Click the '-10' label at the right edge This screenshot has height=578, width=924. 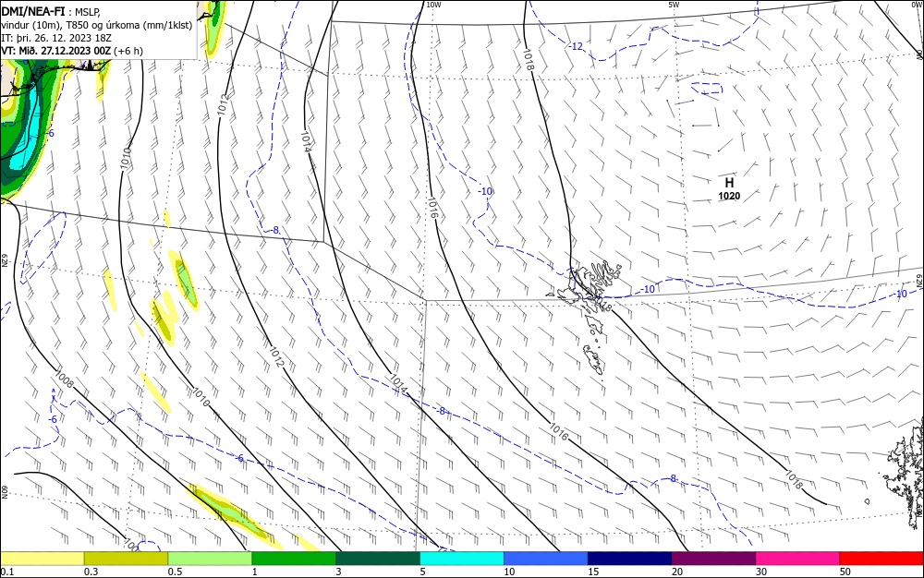[x=900, y=295]
